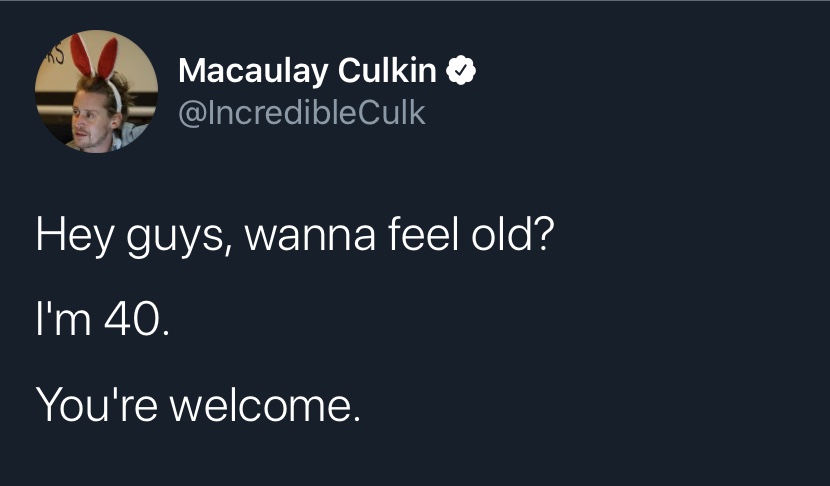The image size is (830, 486).
Task: Click the verified checkmark badge
Action: [459, 71]
